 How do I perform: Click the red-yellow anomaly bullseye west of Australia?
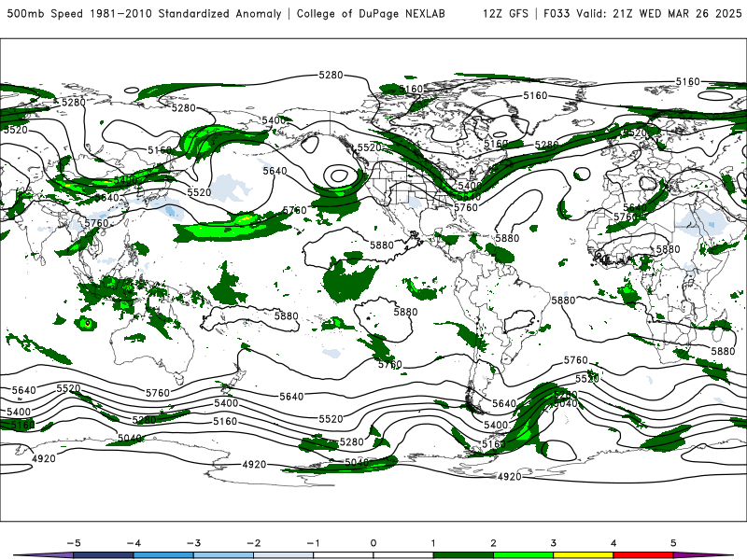(87, 323)
